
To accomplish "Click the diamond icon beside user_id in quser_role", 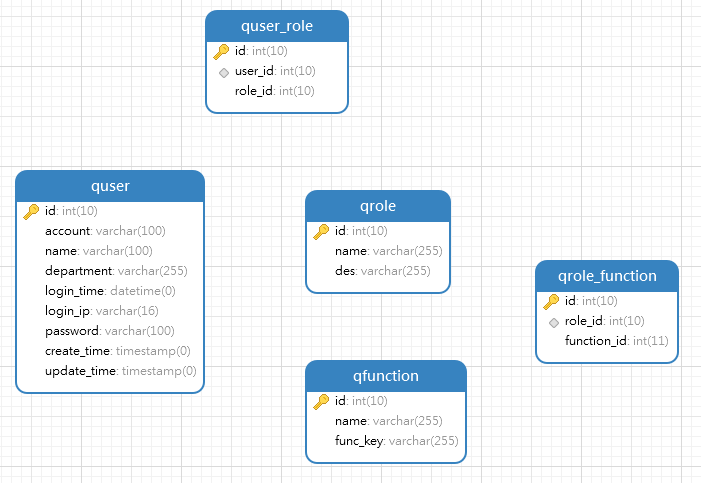I will [x=224, y=72].
